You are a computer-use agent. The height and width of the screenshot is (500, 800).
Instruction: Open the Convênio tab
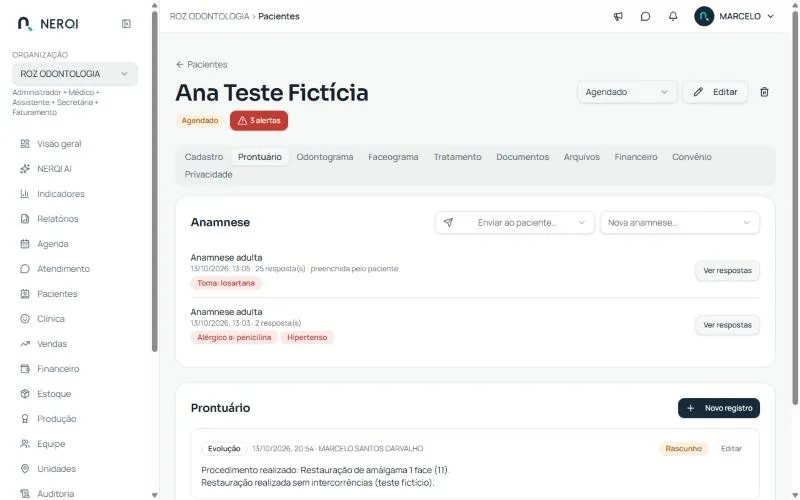click(691, 157)
